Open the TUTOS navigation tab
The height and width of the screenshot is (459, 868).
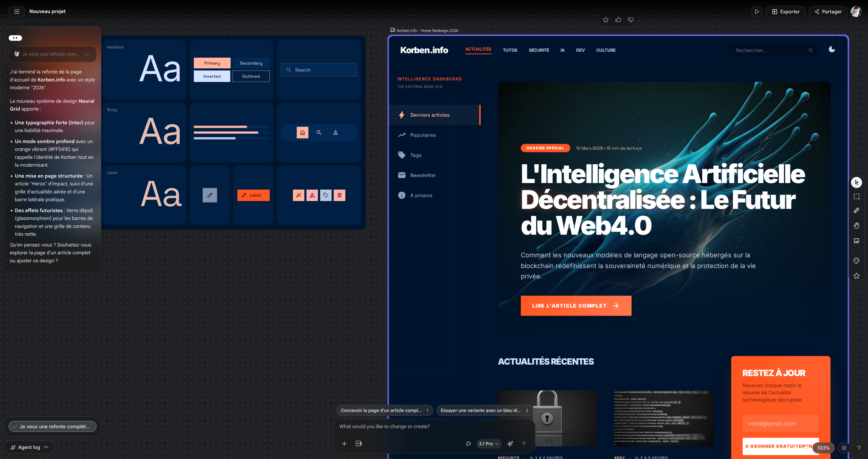coord(509,50)
